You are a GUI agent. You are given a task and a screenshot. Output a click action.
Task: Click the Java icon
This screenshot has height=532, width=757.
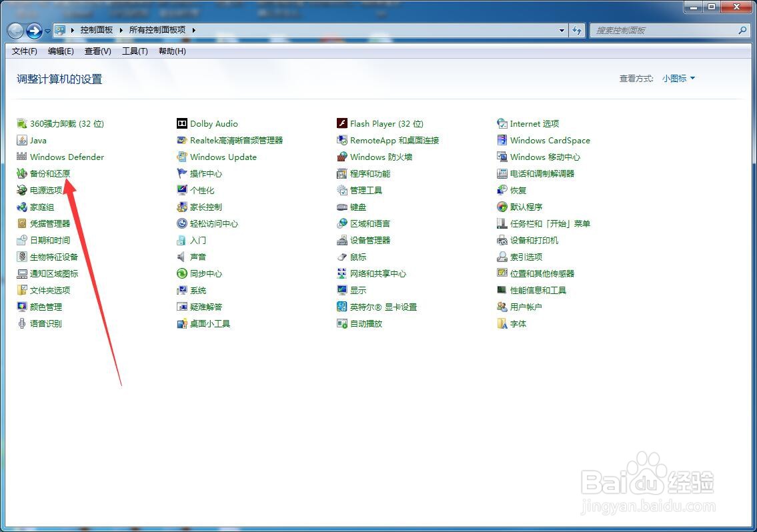[x=22, y=141]
